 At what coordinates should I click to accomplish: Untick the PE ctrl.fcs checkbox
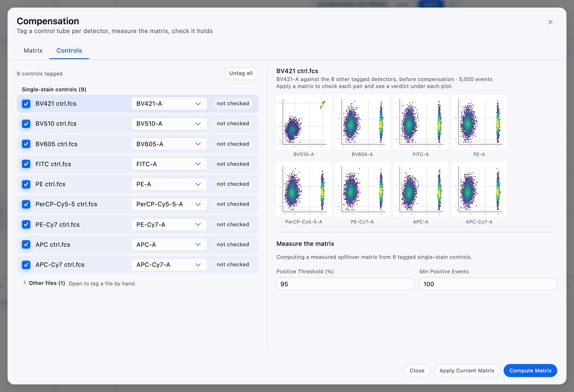26,184
